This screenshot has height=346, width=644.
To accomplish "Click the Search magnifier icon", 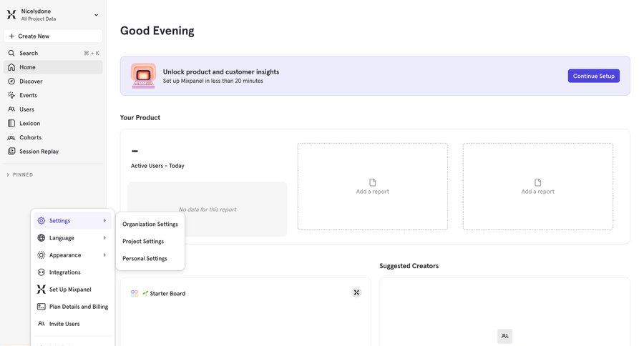I will pos(11,53).
